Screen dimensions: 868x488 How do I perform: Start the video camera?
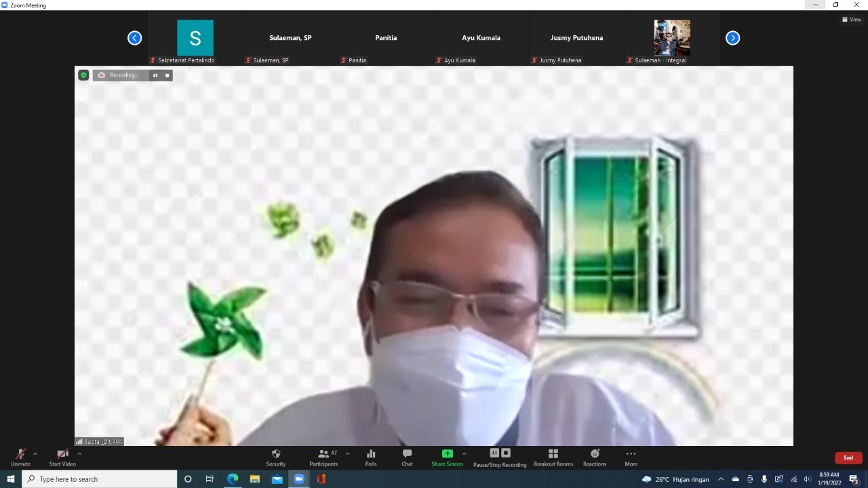62,457
